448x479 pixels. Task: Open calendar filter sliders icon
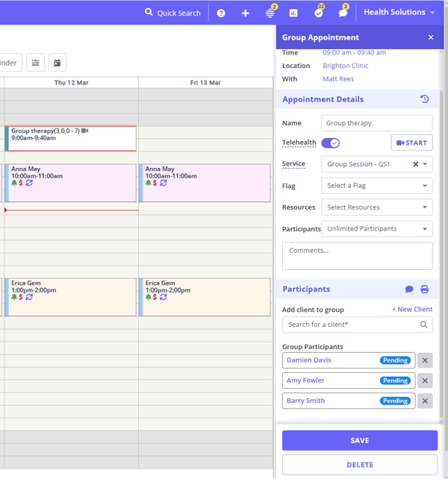click(35, 63)
